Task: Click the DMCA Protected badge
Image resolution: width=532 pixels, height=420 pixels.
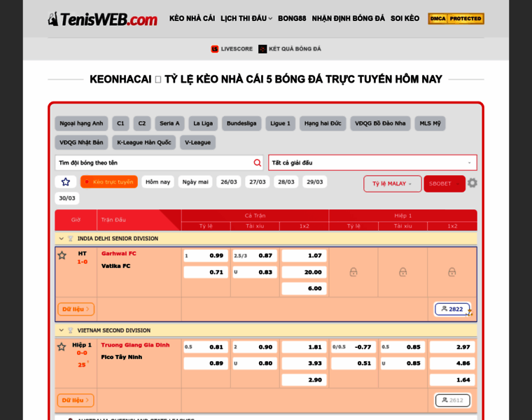Action: (x=456, y=19)
